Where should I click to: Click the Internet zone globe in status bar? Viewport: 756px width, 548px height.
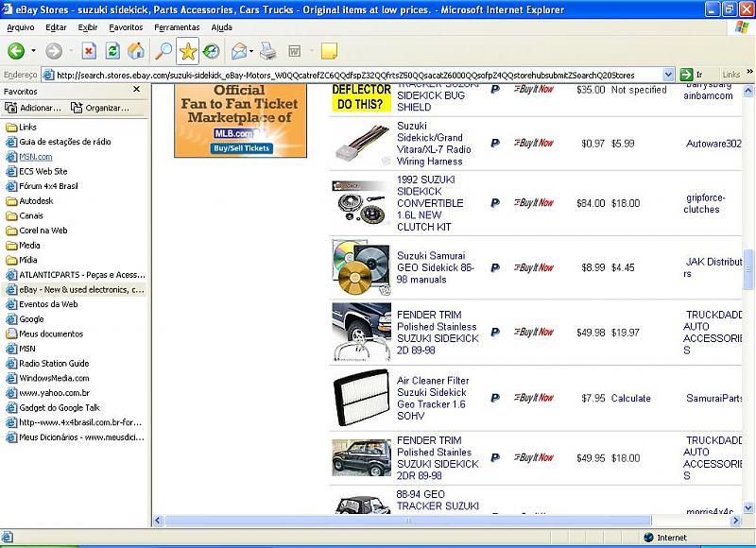click(x=648, y=538)
